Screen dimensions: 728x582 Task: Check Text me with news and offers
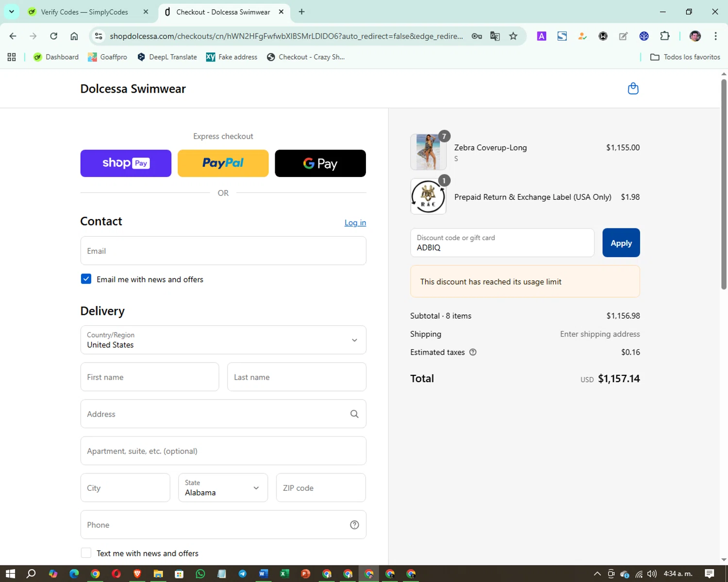[x=86, y=553]
